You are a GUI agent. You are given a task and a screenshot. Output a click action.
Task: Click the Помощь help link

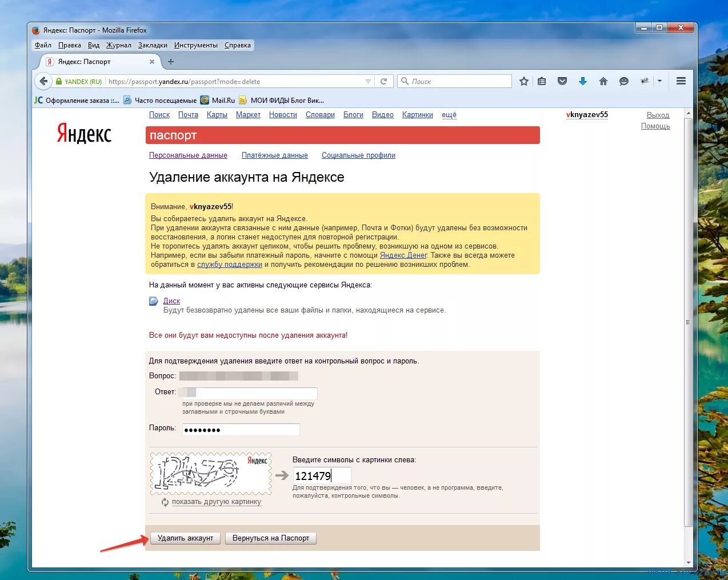(655, 126)
